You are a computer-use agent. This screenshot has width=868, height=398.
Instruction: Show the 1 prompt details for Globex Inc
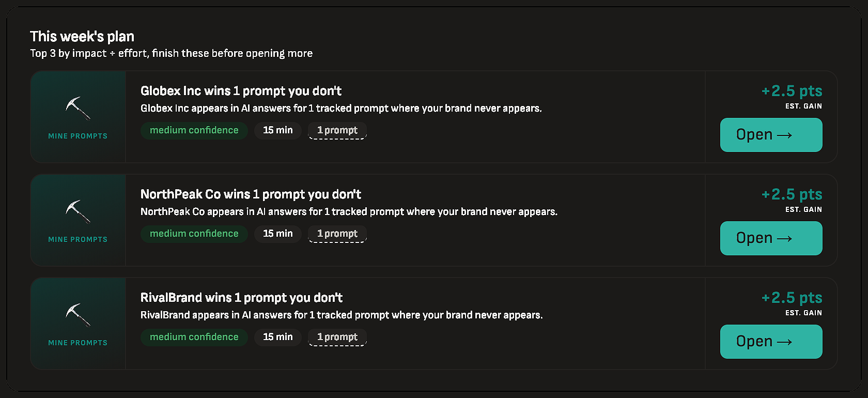point(337,130)
